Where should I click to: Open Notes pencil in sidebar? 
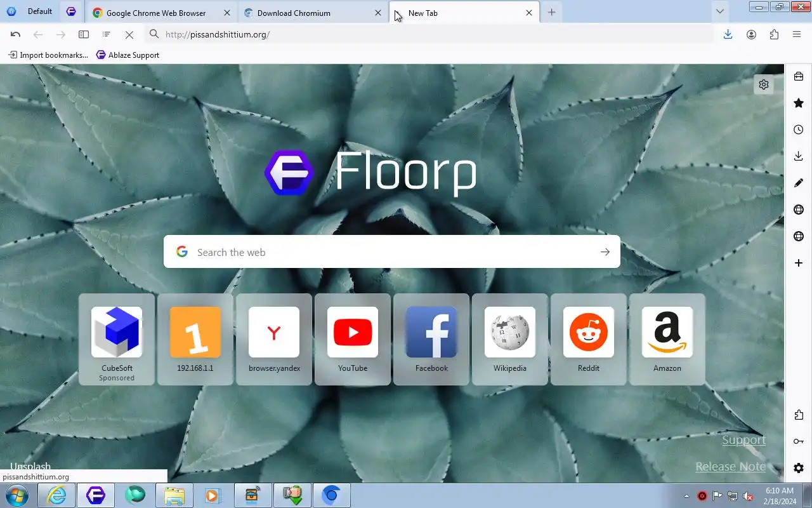pyautogui.click(x=799, y=183)
